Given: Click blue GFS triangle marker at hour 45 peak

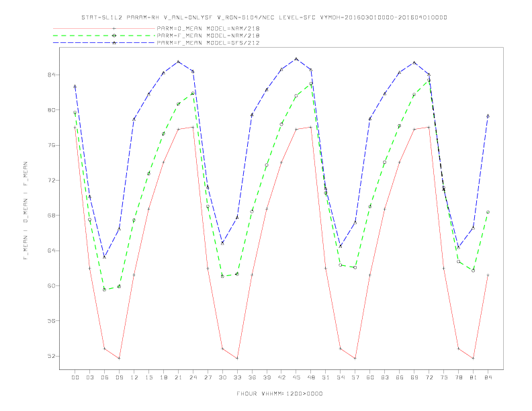Looking at the screenshot, I should coord(296,59).
